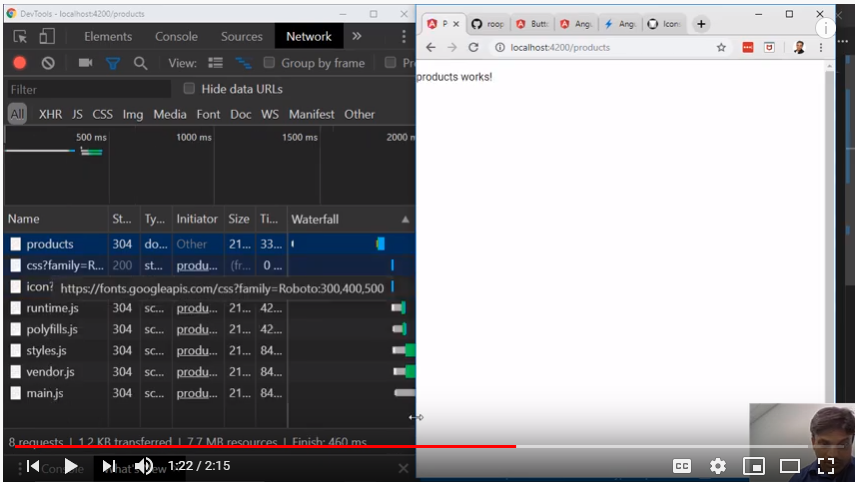The height and width of the screenshot is (482, 855).
Task: Reload the localhost products page
Action: 474,47
